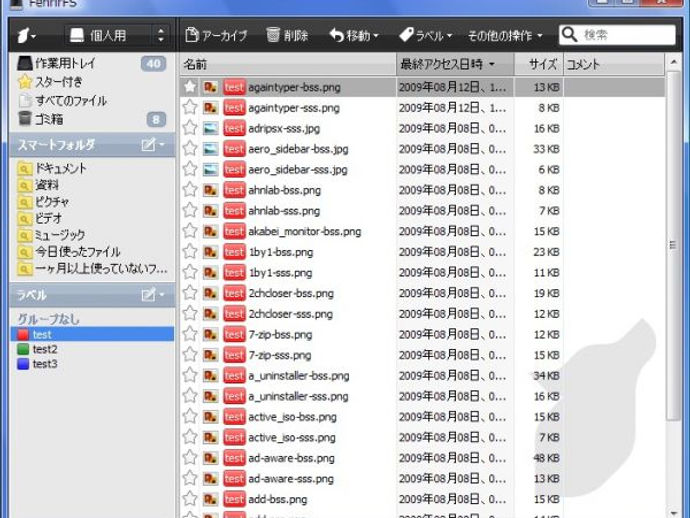
Task: Sort by the 名前 column header
Action: tap(288, 65)
